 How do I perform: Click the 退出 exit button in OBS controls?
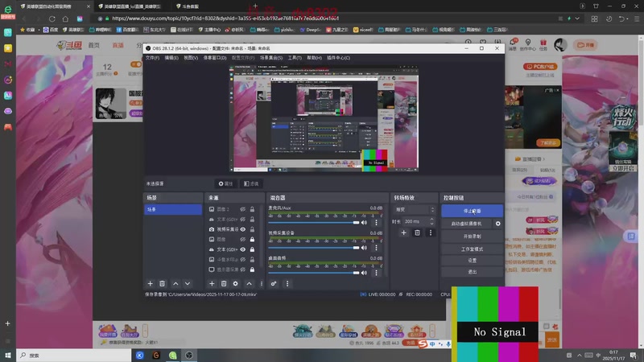pyautogui.click(x=472, y=272)
